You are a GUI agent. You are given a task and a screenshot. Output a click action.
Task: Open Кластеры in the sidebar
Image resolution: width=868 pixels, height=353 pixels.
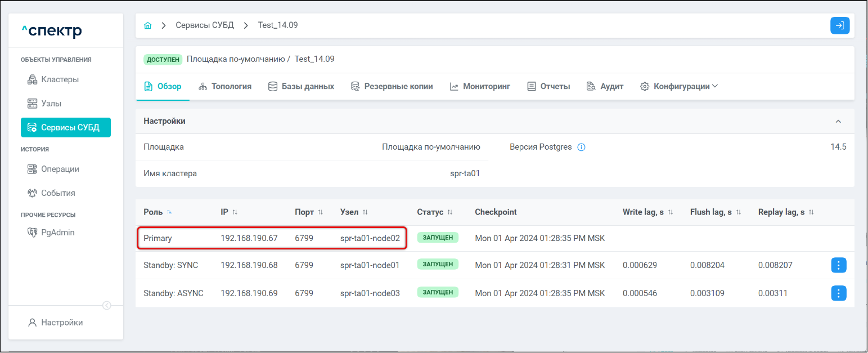[x=60, y=79]
